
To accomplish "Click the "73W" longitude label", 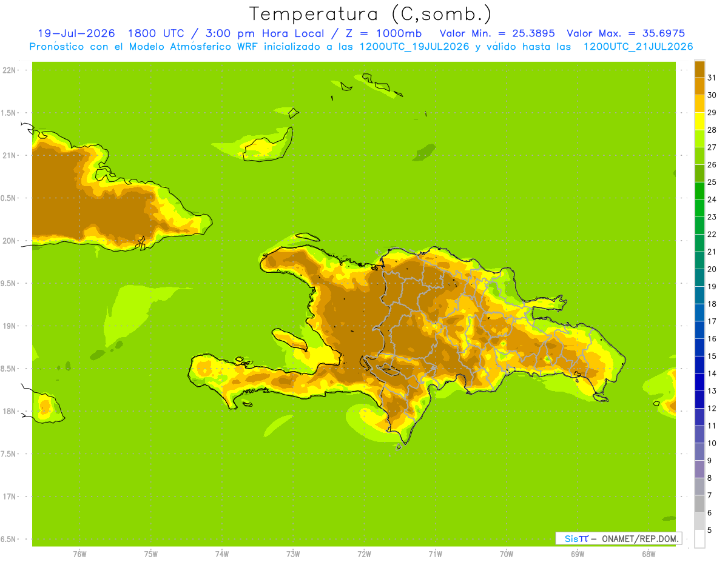I will click(x=293, y=554).
